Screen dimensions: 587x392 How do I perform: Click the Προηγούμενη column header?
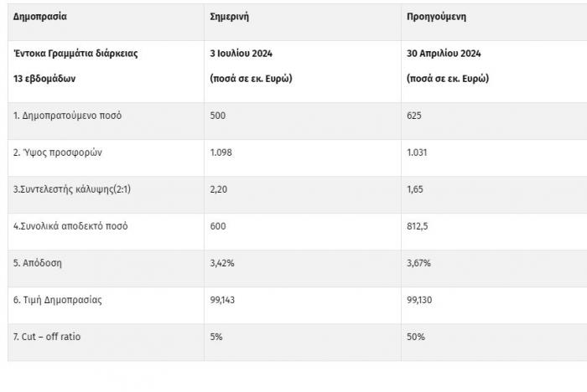tap(436, 16)
